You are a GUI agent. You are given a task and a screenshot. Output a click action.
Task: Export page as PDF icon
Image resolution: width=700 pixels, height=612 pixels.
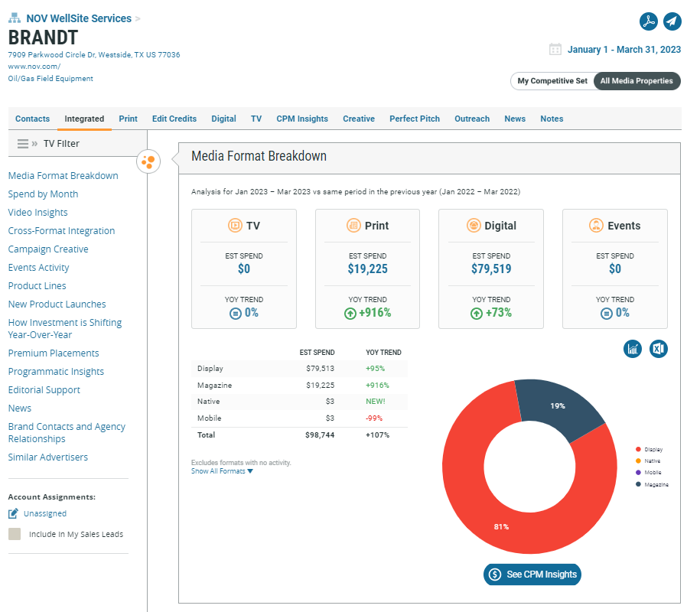[648, 21]
